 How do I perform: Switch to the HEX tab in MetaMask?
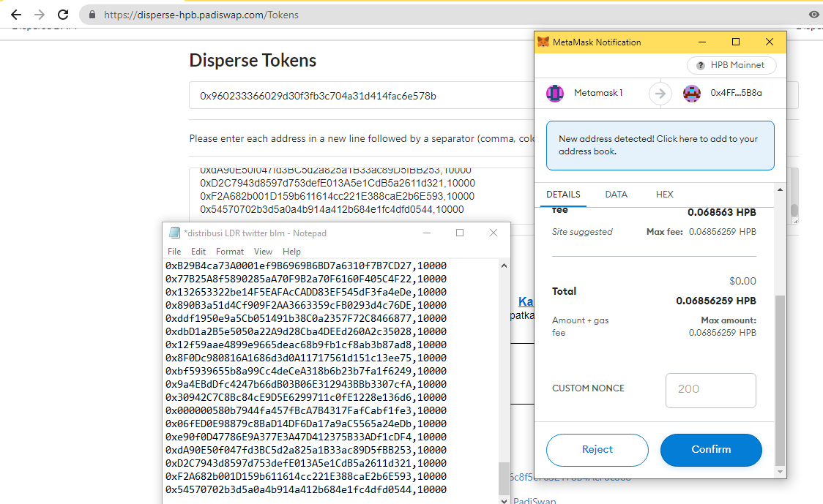665,195
